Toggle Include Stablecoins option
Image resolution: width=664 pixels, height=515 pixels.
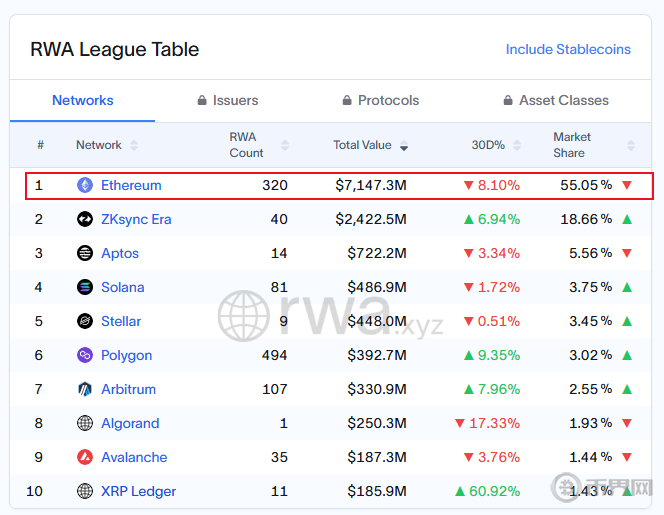click(568, 49)
